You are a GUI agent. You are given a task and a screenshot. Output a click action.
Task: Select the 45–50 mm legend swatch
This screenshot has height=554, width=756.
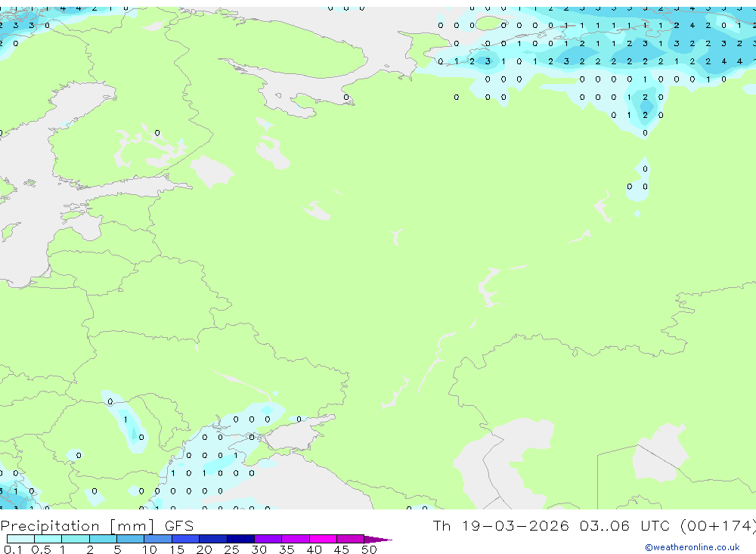(351, 539)
